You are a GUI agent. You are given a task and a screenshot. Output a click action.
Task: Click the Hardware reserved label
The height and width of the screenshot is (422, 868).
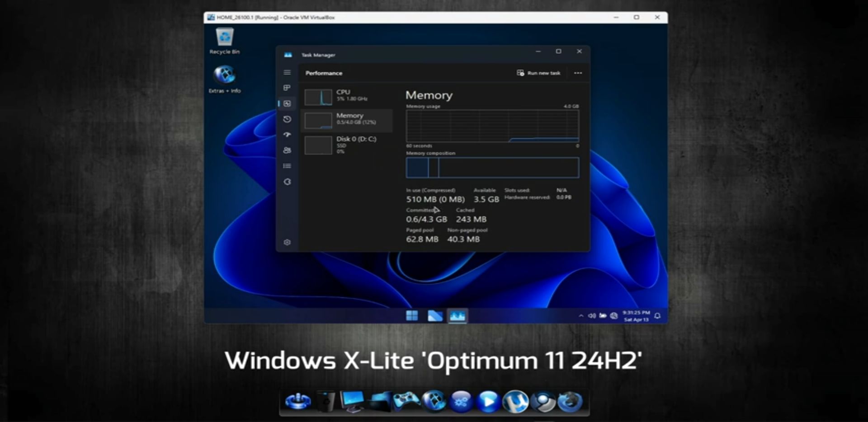(527, 197)
